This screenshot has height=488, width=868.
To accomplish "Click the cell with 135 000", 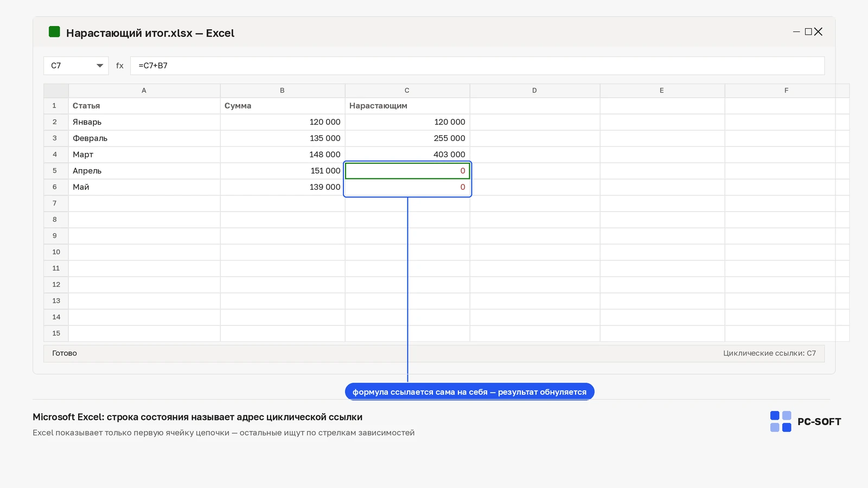I will coord(283,138).
